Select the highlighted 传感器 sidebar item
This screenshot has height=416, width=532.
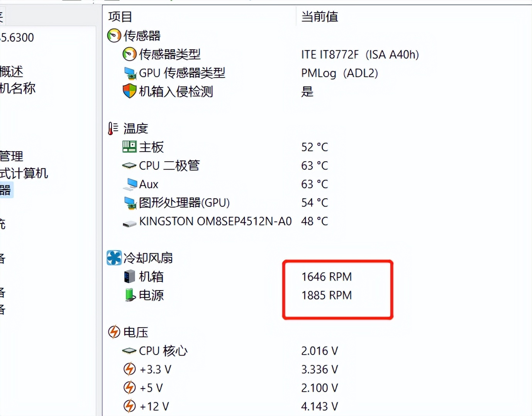[6, 190]
